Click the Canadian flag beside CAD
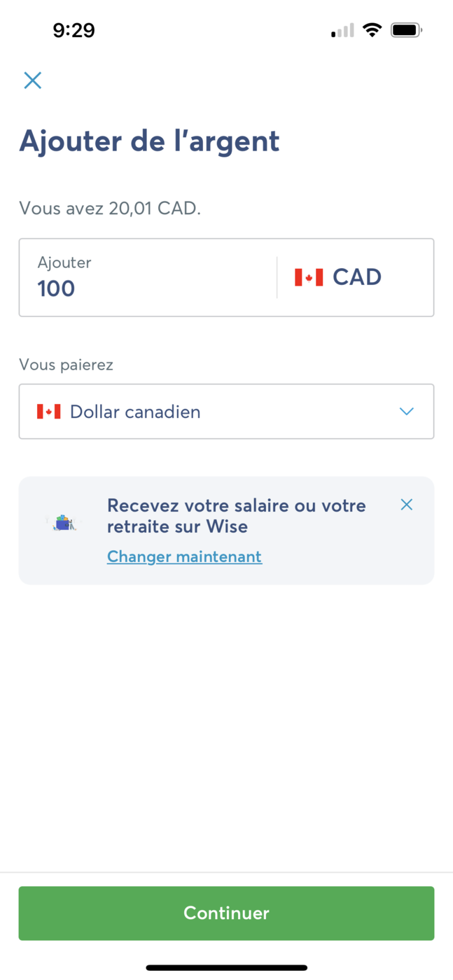 pyautogui.click(x=309, y=276)
